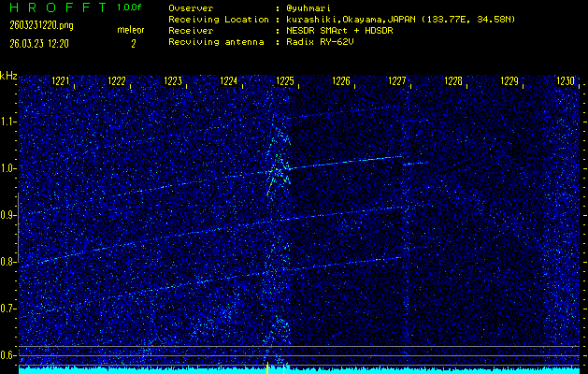Click the short echo segment right of 1227
This screenshot has height=374, width=588.
[x=415, y=164]
